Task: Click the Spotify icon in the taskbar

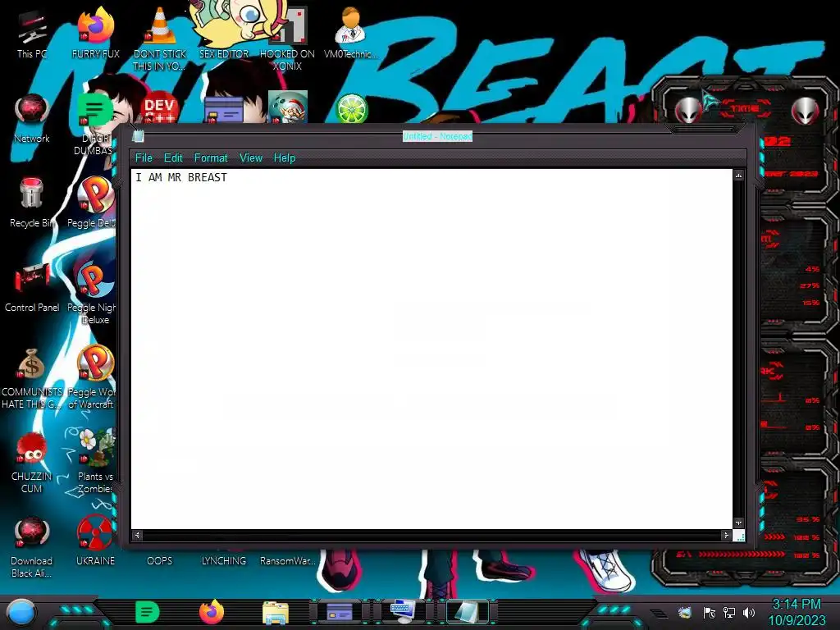Action: pyautogui.click(x=148, y=612)
